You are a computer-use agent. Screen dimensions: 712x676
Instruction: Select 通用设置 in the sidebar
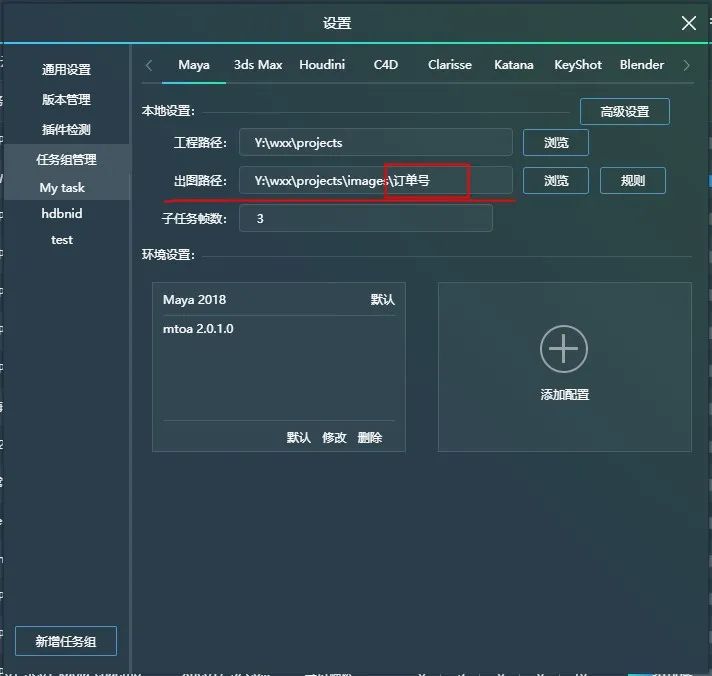[66, 70]
